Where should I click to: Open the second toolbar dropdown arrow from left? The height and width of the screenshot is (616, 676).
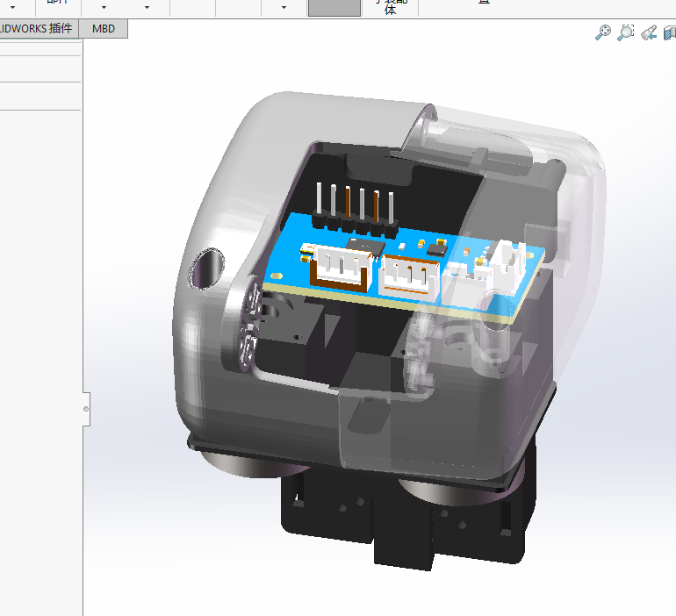104,7
